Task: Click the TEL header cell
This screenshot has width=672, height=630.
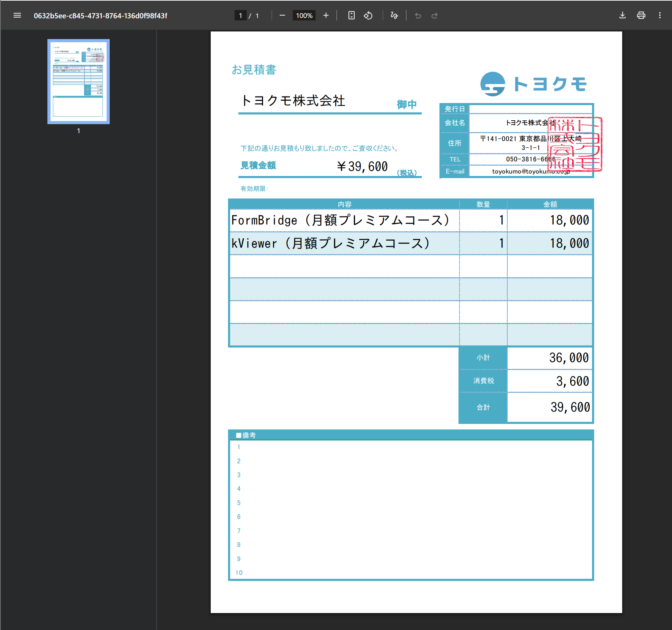Action: click(455, 159)
